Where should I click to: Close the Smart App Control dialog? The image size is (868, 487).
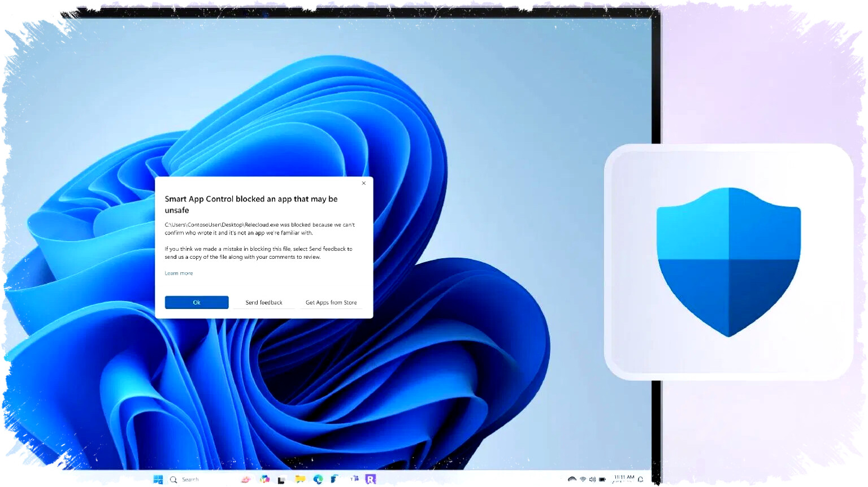[x=364, y=183]
